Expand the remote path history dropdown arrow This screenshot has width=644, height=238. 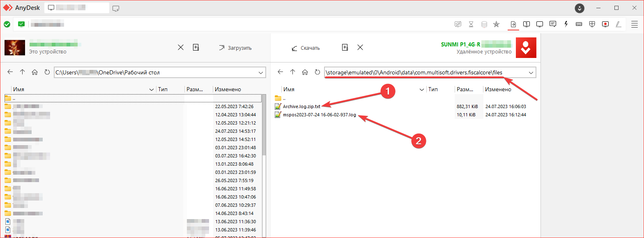pyautogui.click(x=531, y=72)
